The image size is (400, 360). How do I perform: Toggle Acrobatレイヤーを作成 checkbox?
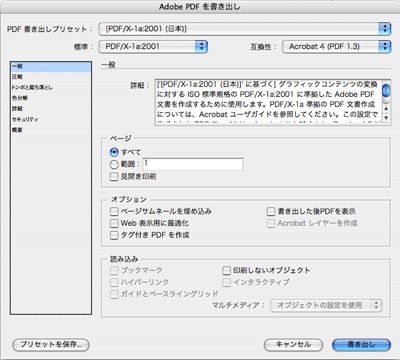click(271, 223)
